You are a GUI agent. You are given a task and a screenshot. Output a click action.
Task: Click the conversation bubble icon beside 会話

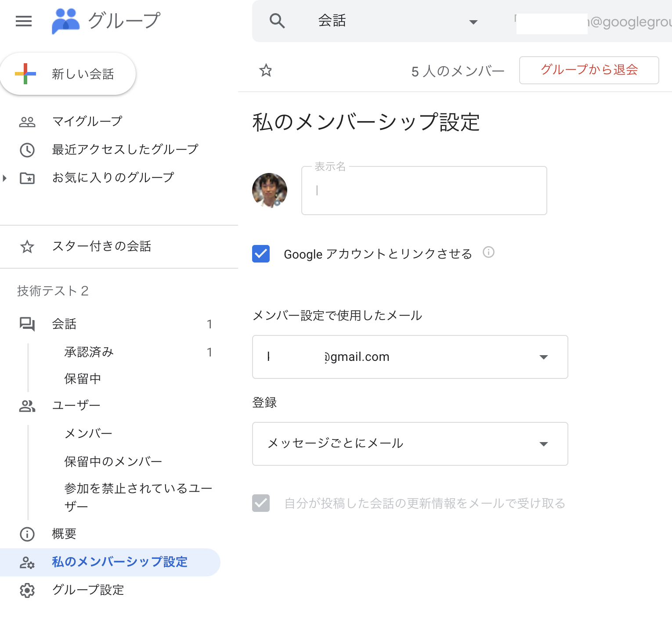tap(27, 324)
